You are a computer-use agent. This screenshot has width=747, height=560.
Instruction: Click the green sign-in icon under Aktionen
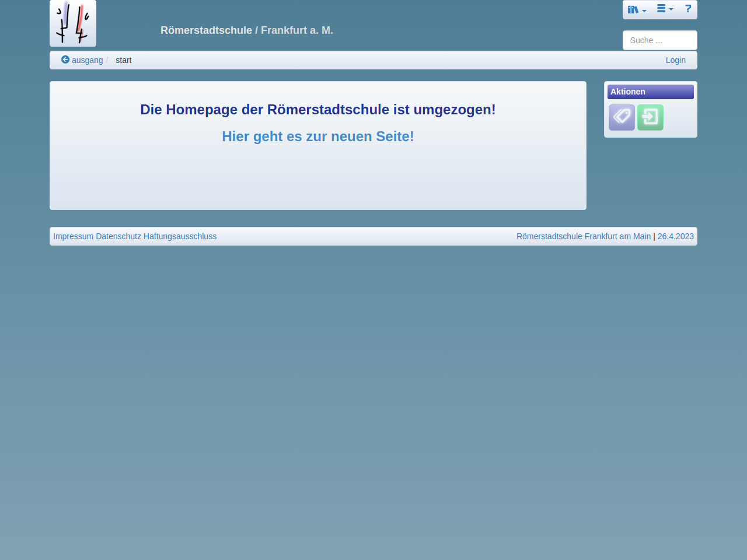pos(650,117)
